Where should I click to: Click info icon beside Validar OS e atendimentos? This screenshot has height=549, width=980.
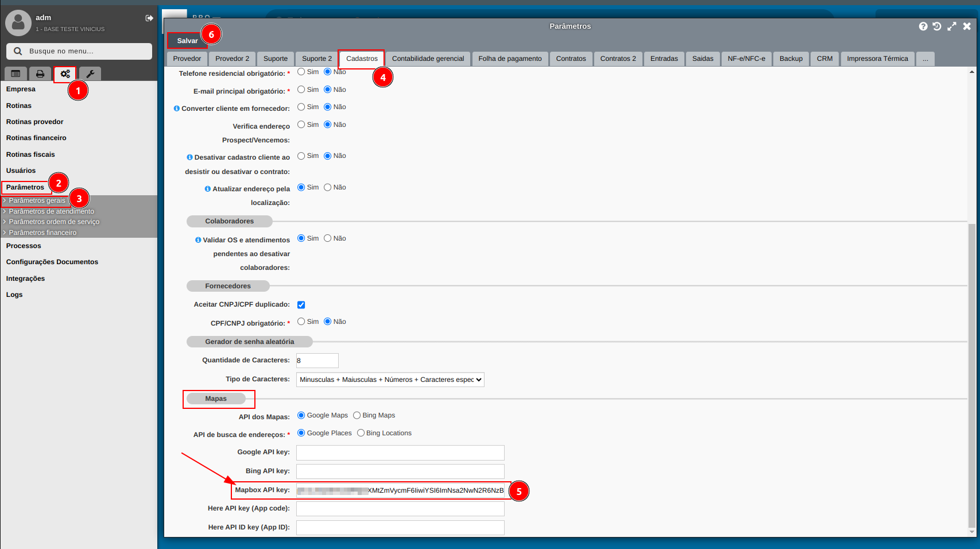coord(198,240)
